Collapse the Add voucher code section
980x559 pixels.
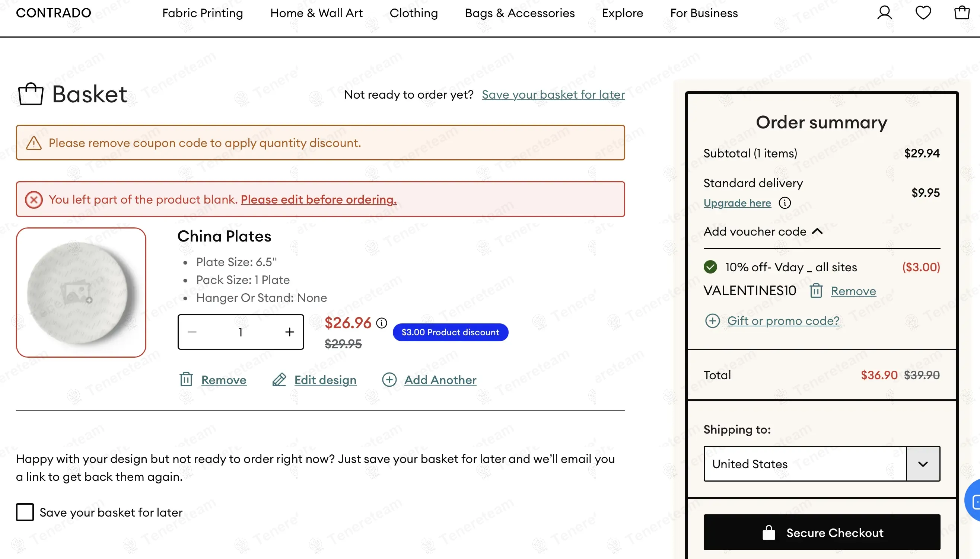coord(763,231)
